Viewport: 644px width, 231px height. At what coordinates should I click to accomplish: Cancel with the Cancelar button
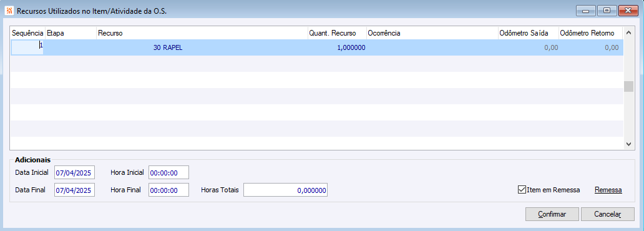607,214
